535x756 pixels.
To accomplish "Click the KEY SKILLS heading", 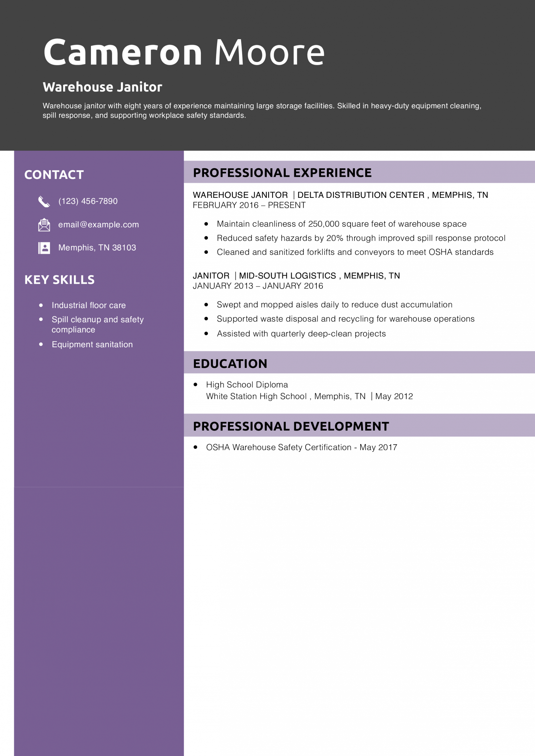I will coord(59,280).
